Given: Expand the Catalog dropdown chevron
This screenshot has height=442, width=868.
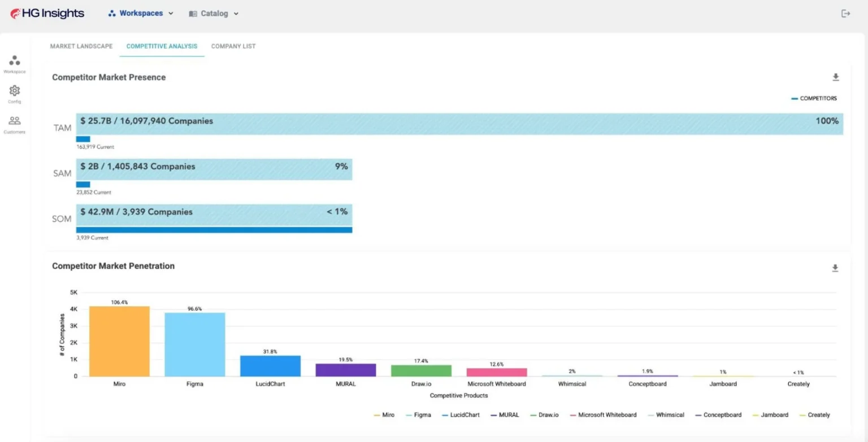Looking at the screenshot, I should 236,14.
